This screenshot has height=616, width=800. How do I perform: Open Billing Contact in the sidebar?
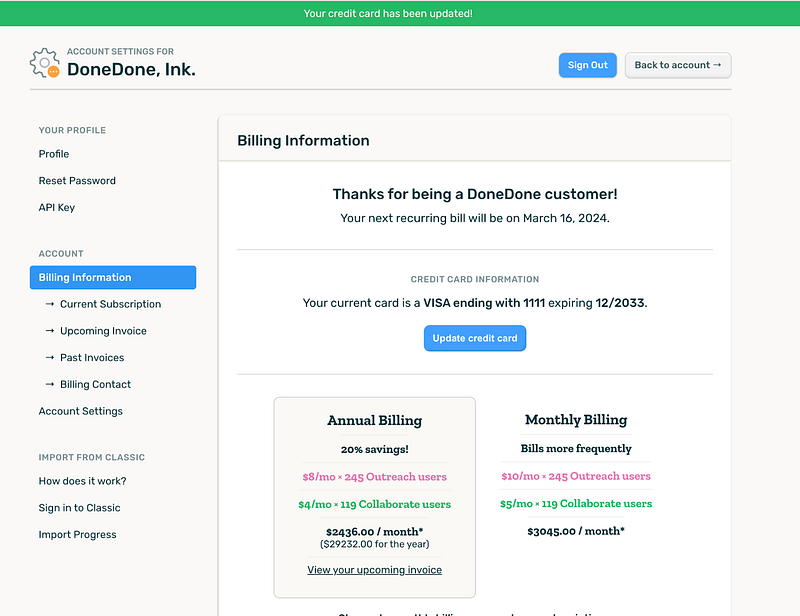tap(95, 384)
